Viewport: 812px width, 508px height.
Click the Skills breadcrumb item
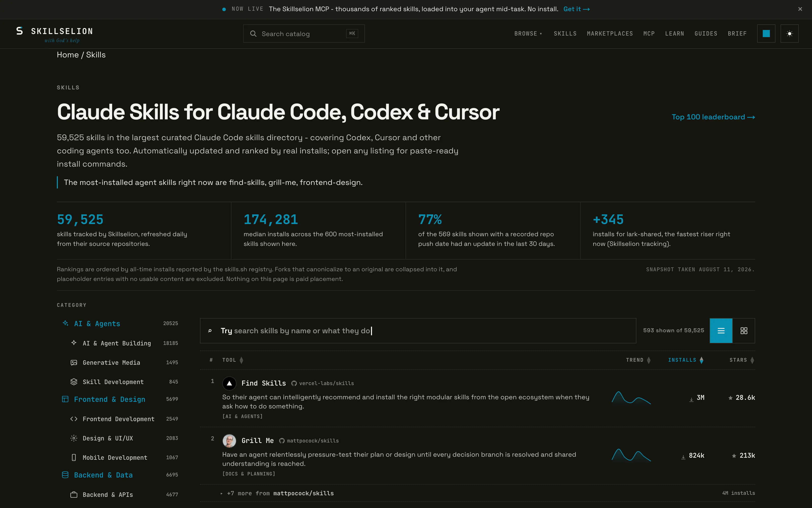[96, 55]
